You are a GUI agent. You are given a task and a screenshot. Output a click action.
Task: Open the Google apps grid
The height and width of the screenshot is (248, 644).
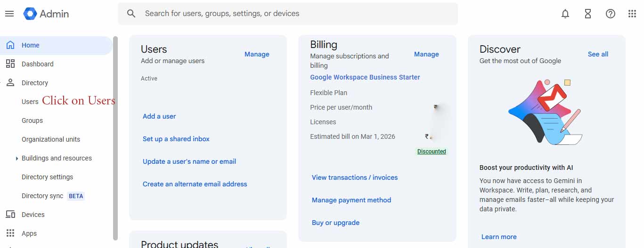coord(632,14)
